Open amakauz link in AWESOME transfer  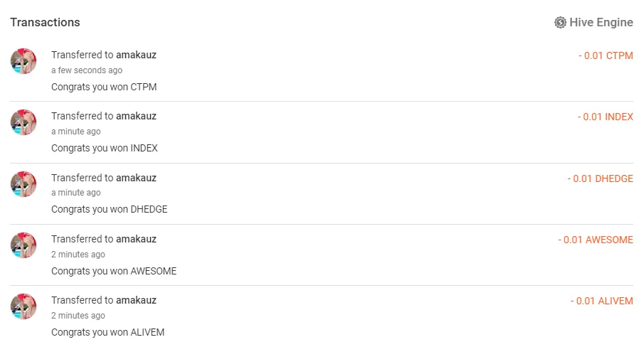click(136, 239)
